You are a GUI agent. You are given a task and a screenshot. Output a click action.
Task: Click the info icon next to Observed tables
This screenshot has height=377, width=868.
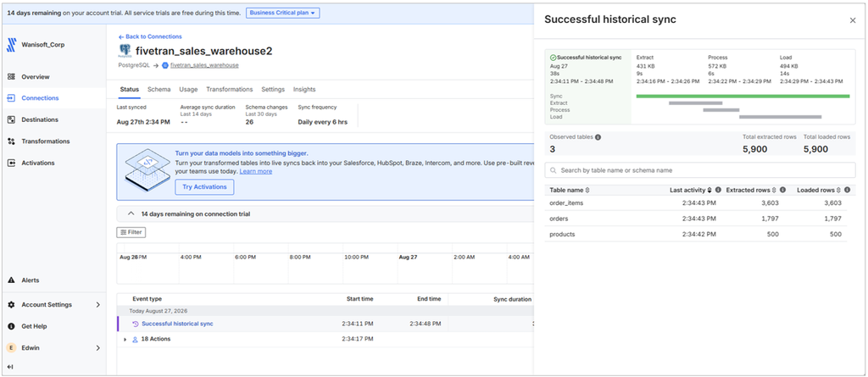pyautogui.click(x=598, y=136)
